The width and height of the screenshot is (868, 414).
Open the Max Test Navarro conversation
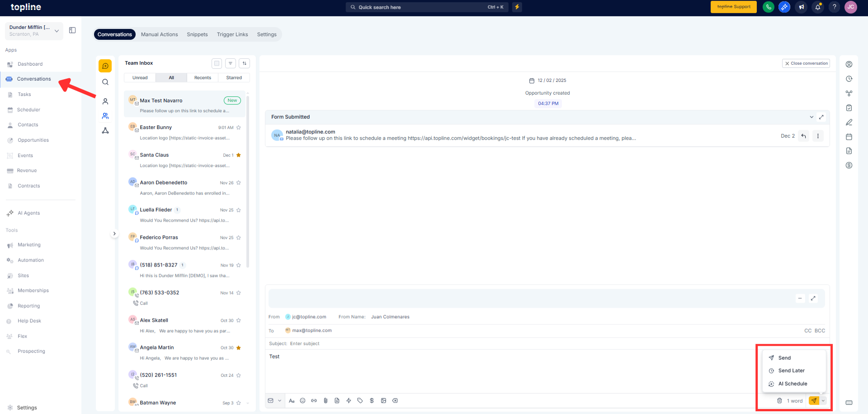[x=184, y=105]
